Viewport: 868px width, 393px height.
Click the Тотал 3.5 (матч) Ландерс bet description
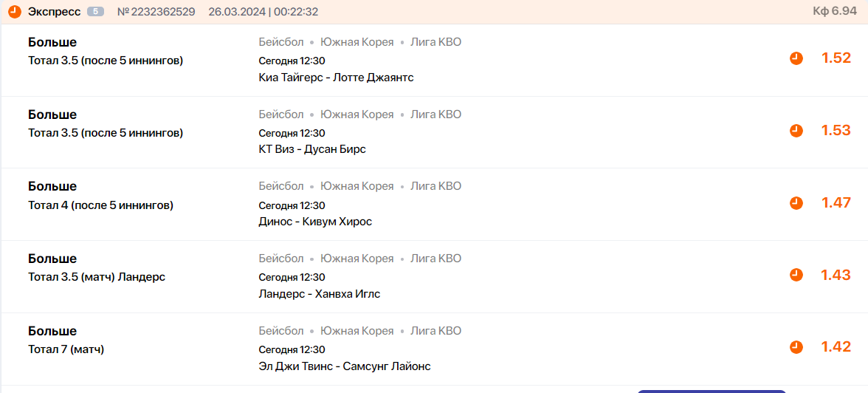(x=97, y=277)
